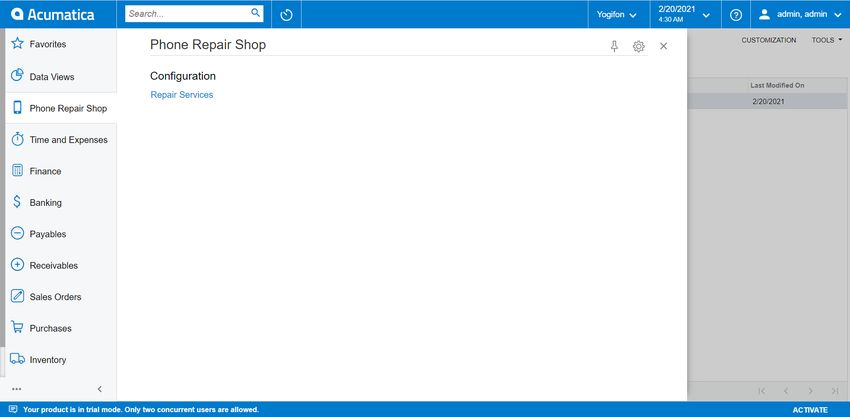Click the Inventory truck icon
This screenshot has height=417, width=850.
coord(17,358)
